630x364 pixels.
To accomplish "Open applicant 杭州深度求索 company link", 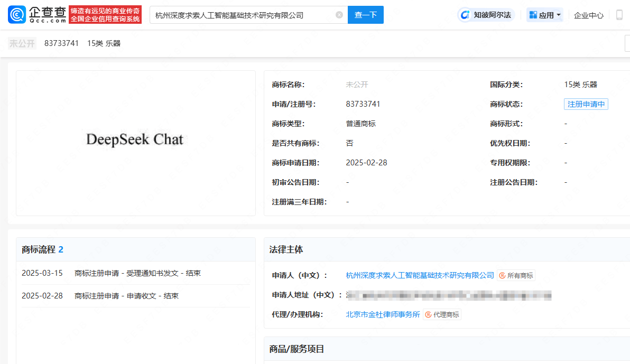I will (x=420, y=275).
